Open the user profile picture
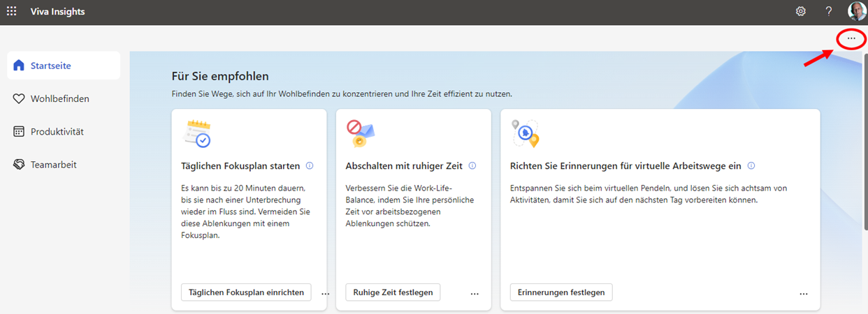The image size is (868, 314). (856, 11)
